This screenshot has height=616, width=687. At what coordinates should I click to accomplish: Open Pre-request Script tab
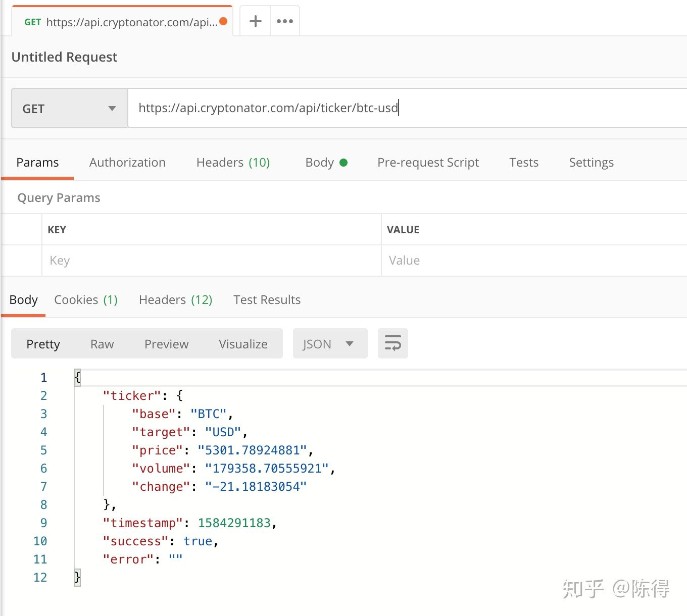click(428, 162)
